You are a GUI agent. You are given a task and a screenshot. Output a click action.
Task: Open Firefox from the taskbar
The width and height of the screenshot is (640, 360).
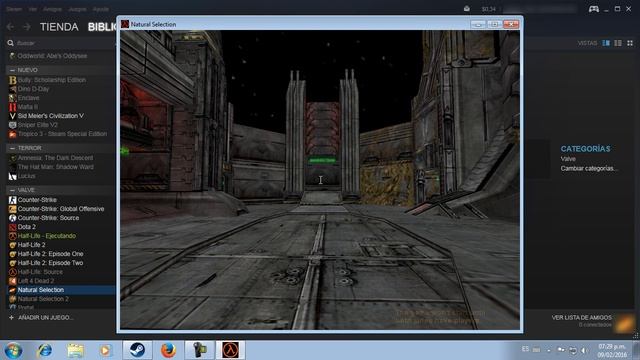(x=168, y=350)
